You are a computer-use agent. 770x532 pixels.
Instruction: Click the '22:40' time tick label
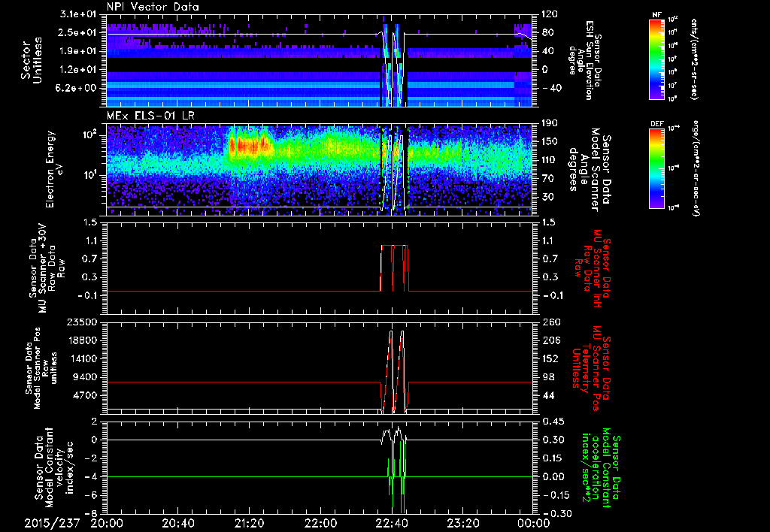pos(393,524)
